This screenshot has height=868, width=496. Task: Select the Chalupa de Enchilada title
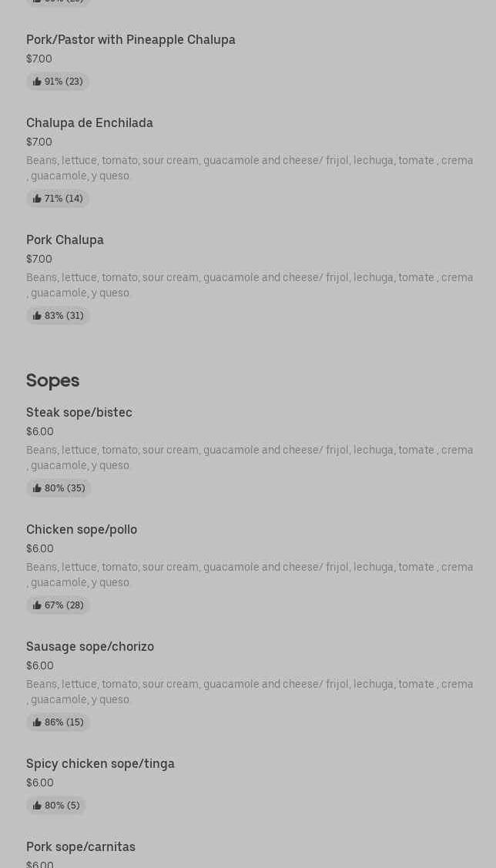coord(89,123)
